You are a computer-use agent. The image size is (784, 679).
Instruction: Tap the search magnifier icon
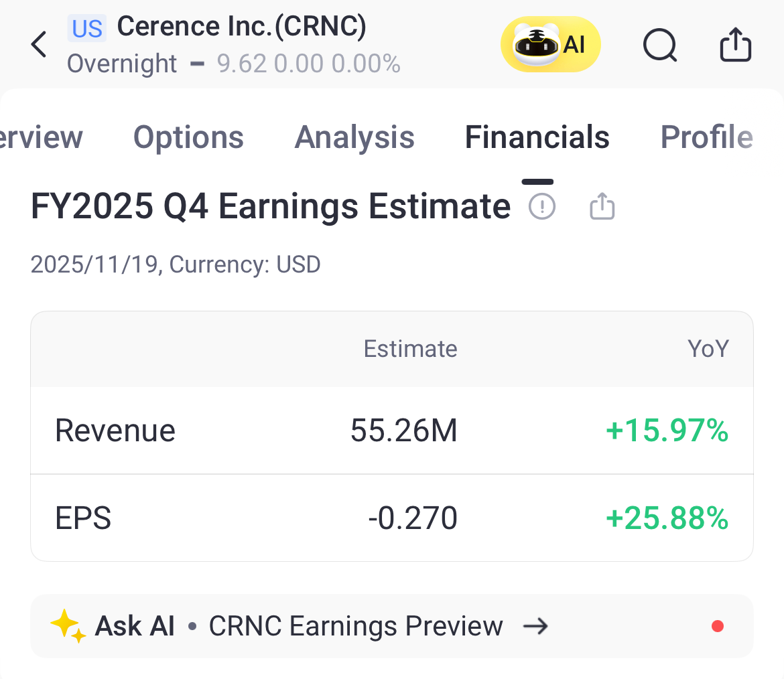pos(659,46)
